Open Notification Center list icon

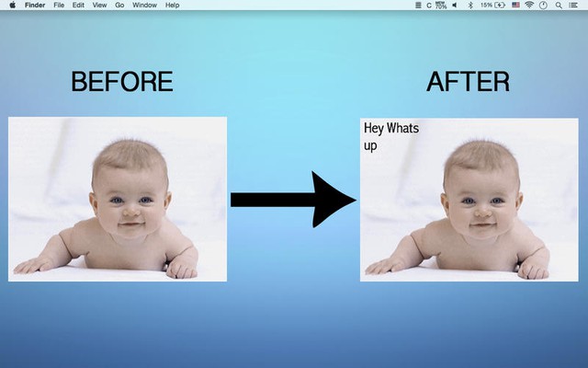click(575, 5)
